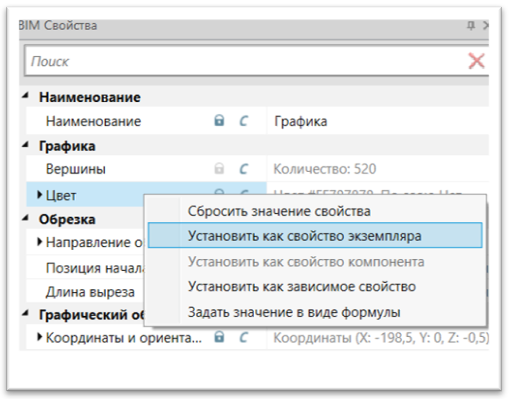This screenshot has width=510, height=399.
Task: Select the Позиция начала property label
Action: point(95,268)
